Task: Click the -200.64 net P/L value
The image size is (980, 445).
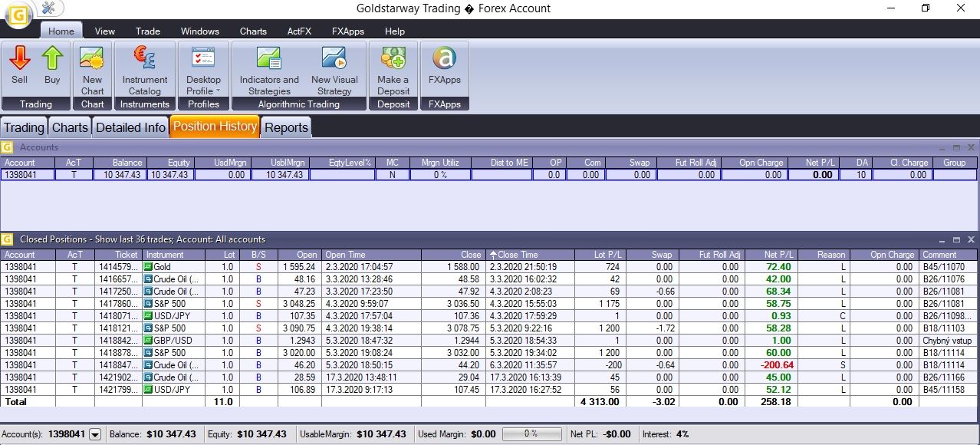Action: click(x=778, y=365)
